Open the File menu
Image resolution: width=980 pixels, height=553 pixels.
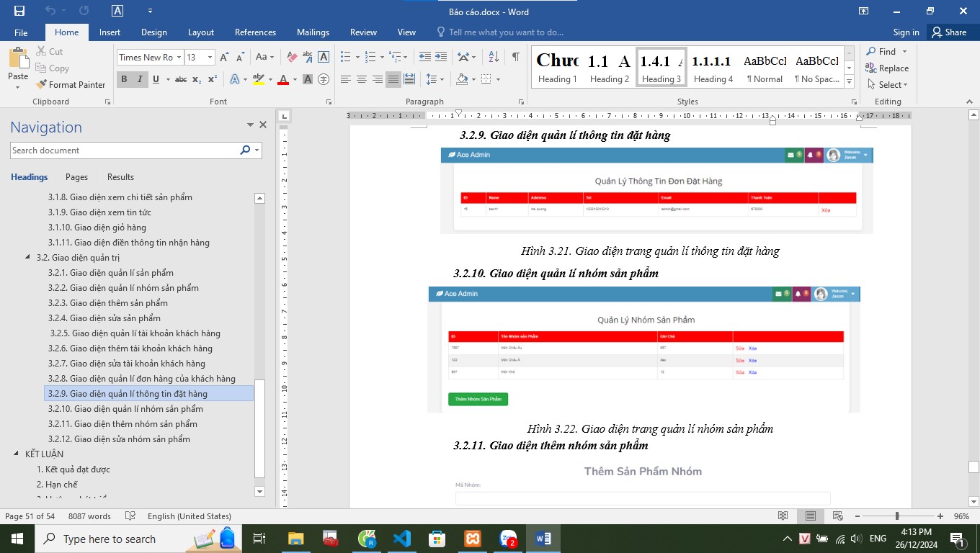click(21, 32)
